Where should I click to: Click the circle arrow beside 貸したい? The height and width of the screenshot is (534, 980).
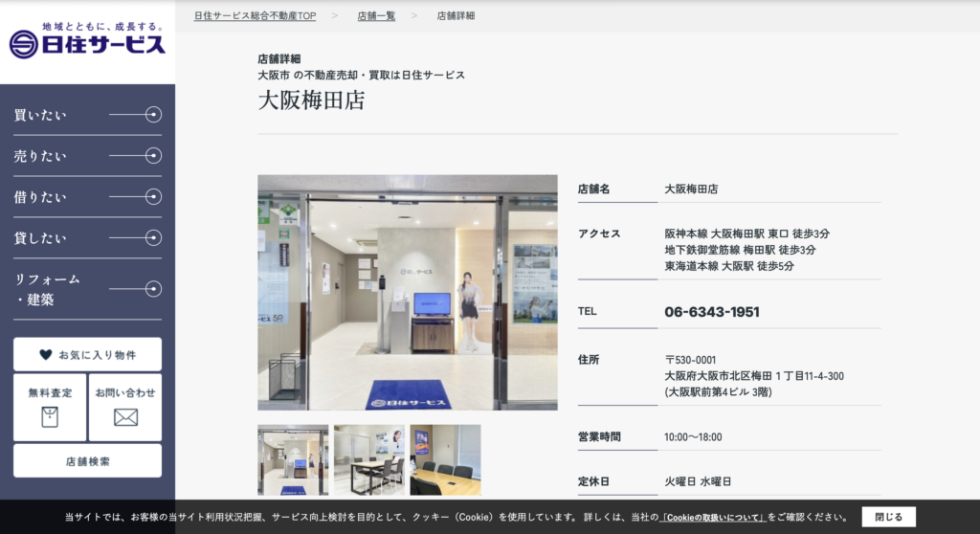pyautogui.click(x=153, y=237)
